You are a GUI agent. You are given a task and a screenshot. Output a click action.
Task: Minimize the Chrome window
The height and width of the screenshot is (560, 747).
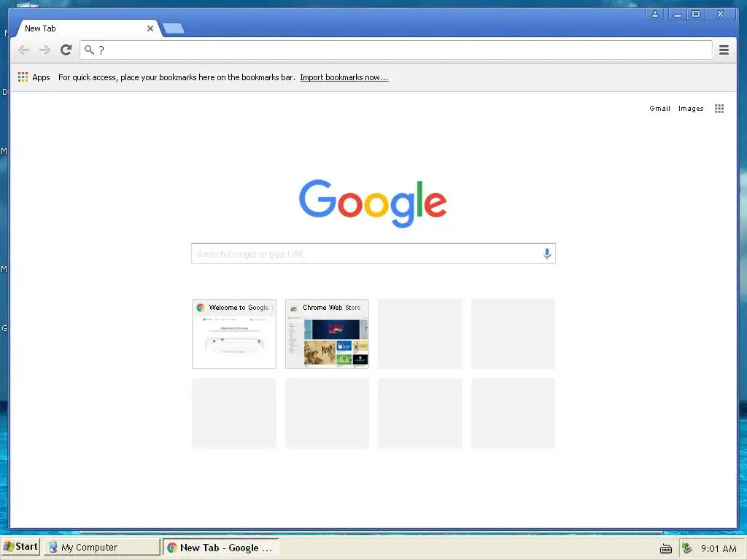tap(677, 14)
